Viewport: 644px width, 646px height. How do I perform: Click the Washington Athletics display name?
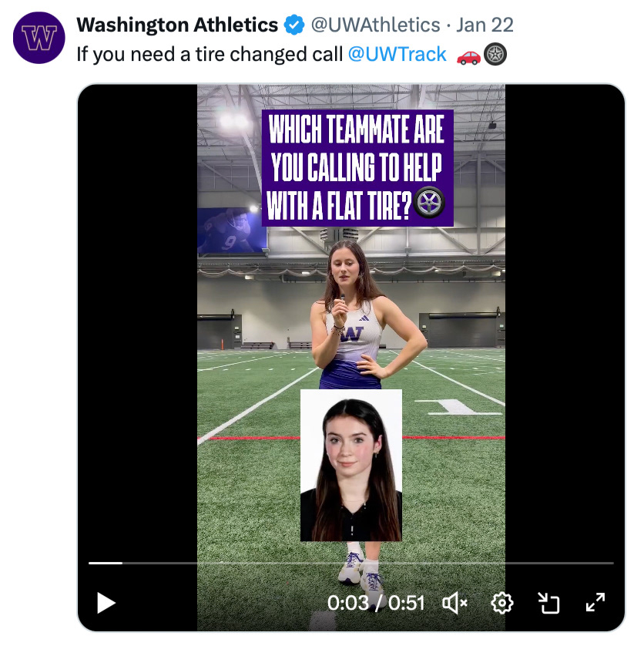click(x=177, y=25)
